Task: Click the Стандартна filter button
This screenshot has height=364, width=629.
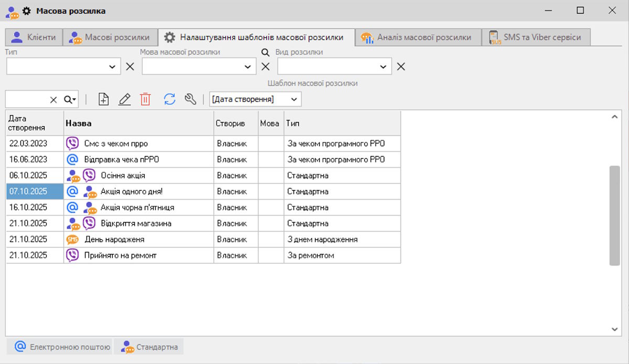Action: coord(149,346)
